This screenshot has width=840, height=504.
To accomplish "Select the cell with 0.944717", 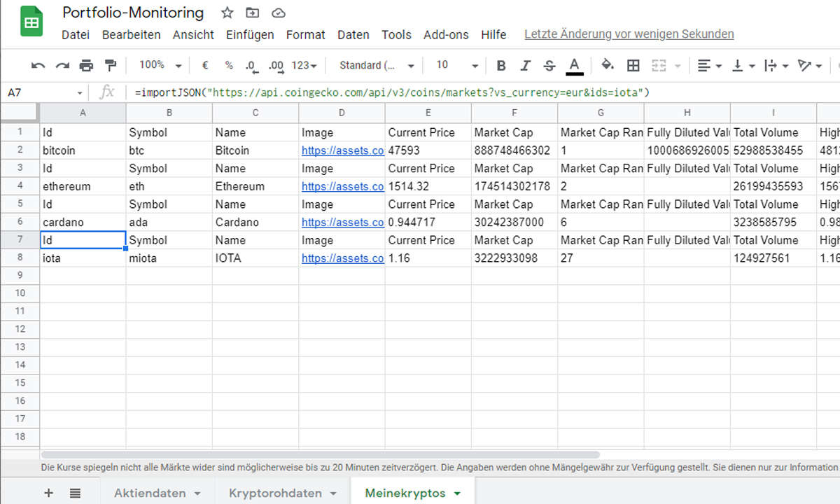I will (x=428, y=223).
